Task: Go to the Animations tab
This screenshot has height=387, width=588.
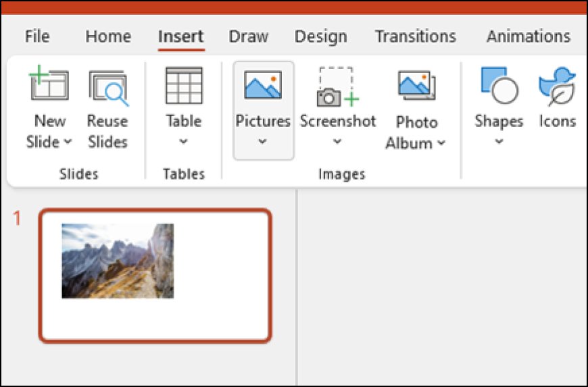Action: tap(529, 36)
